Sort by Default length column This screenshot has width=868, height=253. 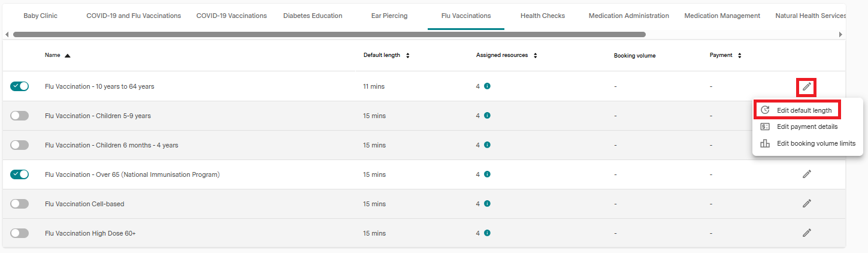point(407,56)
